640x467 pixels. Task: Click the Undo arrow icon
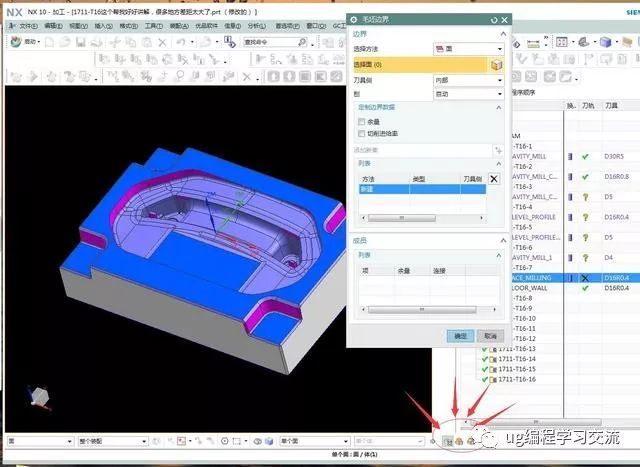pyautogui.click(x=181, y=42)
